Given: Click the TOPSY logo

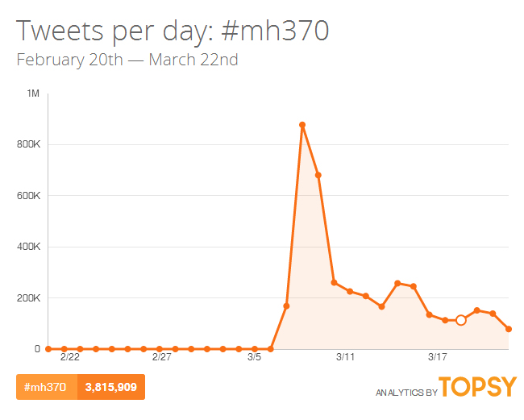Looking at the screenshot, I should click(477, 387).
